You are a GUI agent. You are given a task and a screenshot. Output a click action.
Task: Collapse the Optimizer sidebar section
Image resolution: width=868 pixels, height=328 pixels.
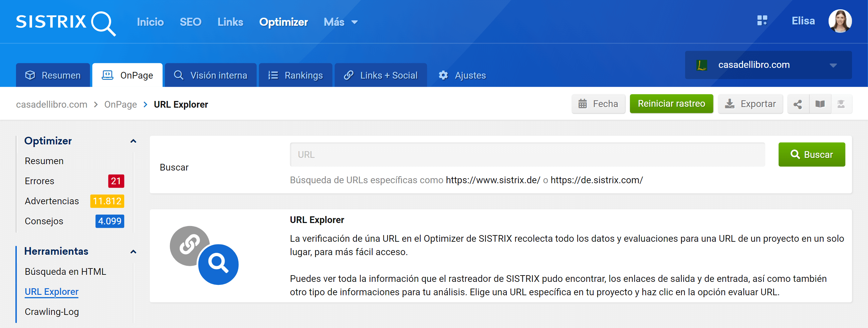pos(133,141)
